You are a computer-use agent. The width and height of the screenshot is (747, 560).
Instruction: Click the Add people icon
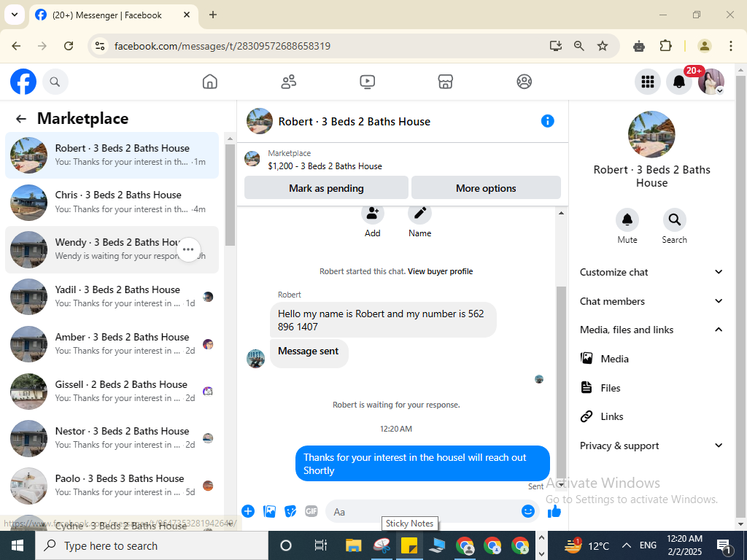(372, 214)
